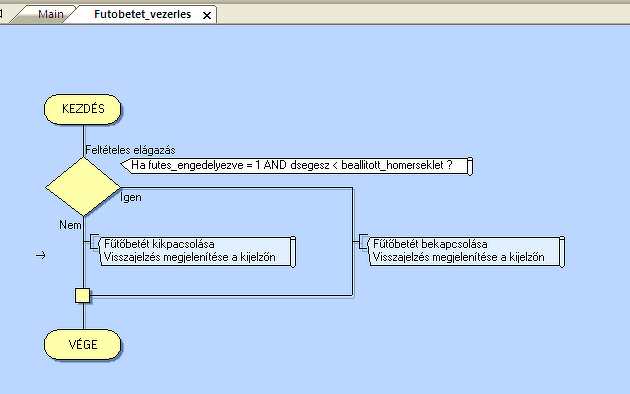This screenshot has height=394, width=630.
Task: Select the small yellow merge node
Action: tap(82, 296)
